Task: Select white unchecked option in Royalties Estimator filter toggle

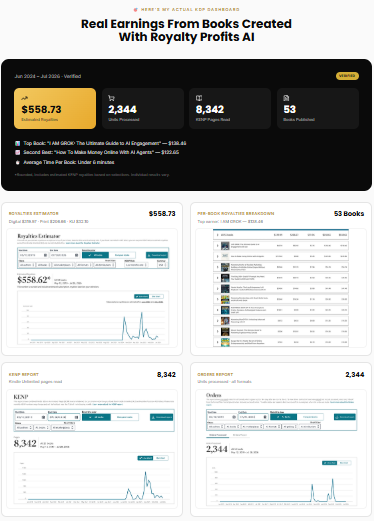Action: tap(122, 255)
